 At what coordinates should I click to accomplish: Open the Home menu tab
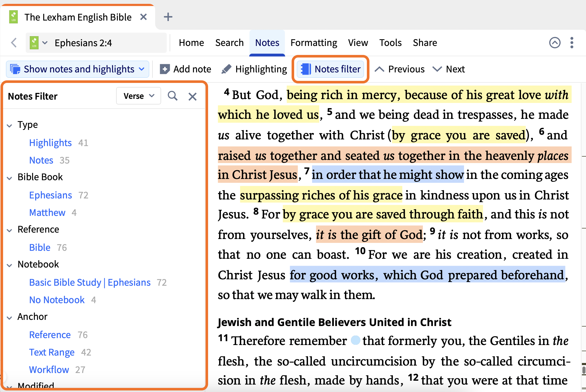(x=191, y=43)
